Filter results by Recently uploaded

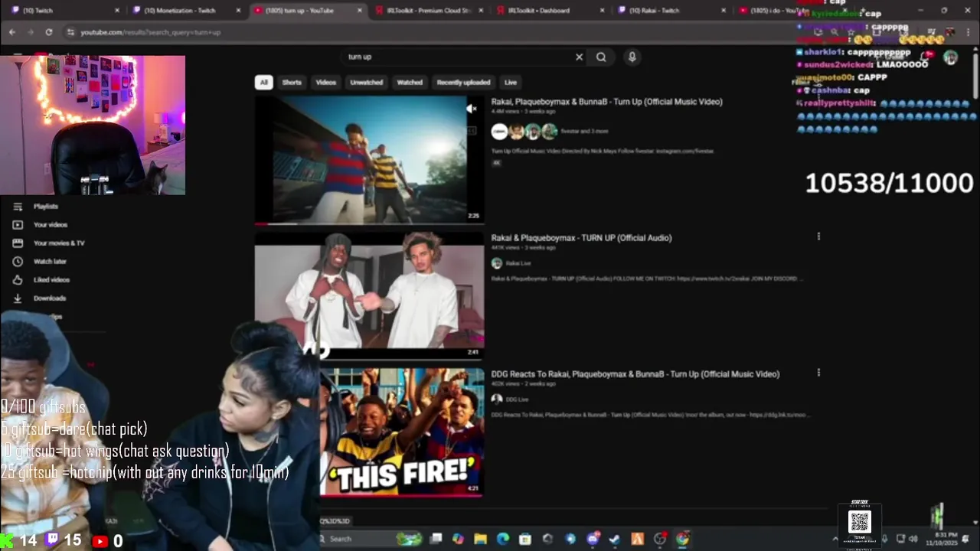tap(463, 82)
